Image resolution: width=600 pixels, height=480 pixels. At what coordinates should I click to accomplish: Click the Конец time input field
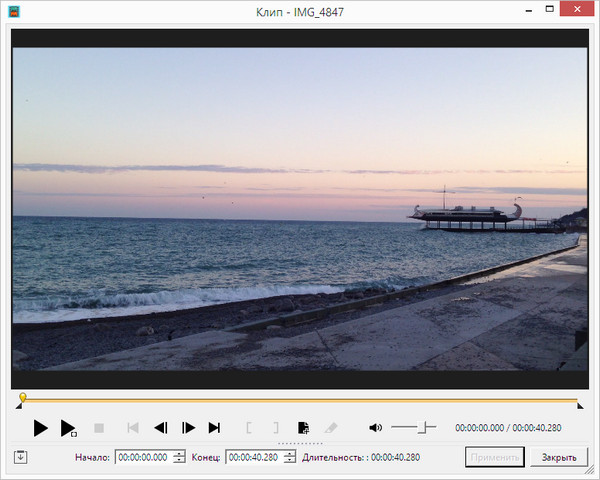point(253,458)
